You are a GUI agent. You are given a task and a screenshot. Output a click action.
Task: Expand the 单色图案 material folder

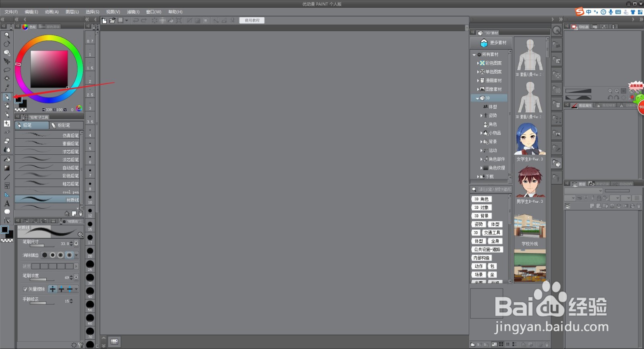pos(478,72)
